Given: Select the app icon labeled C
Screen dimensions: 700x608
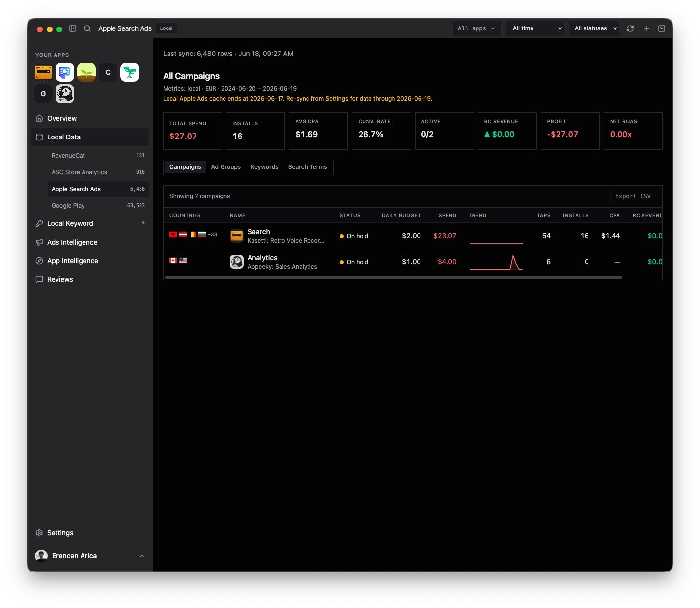Looking at the screenshot, I should point(108,72).
